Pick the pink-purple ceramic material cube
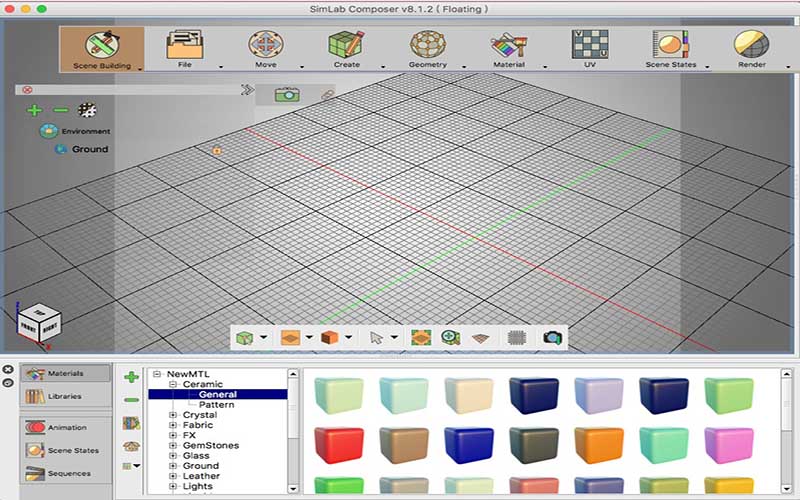The height and width of the screenshot is (500, 800). point(729,445)
